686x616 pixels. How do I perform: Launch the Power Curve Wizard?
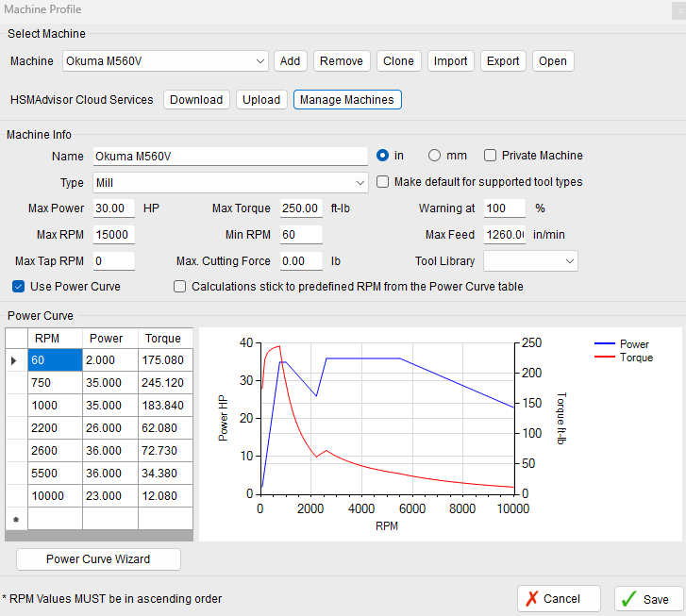[98, 559]
